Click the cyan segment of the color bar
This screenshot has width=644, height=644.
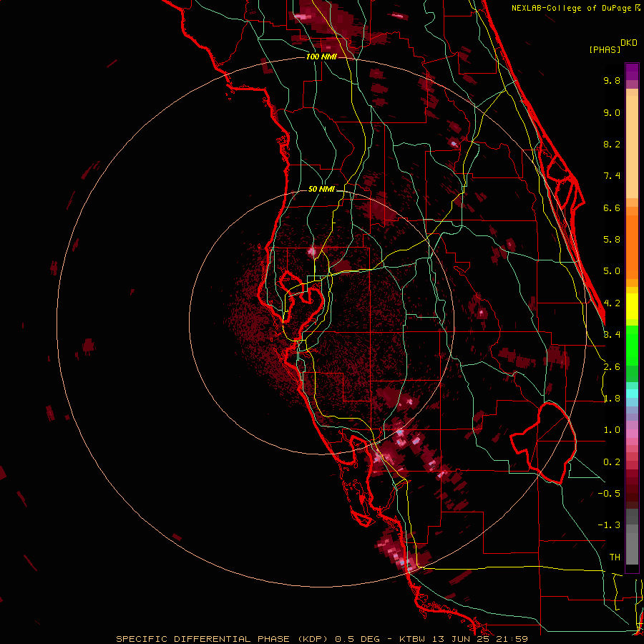632,394
